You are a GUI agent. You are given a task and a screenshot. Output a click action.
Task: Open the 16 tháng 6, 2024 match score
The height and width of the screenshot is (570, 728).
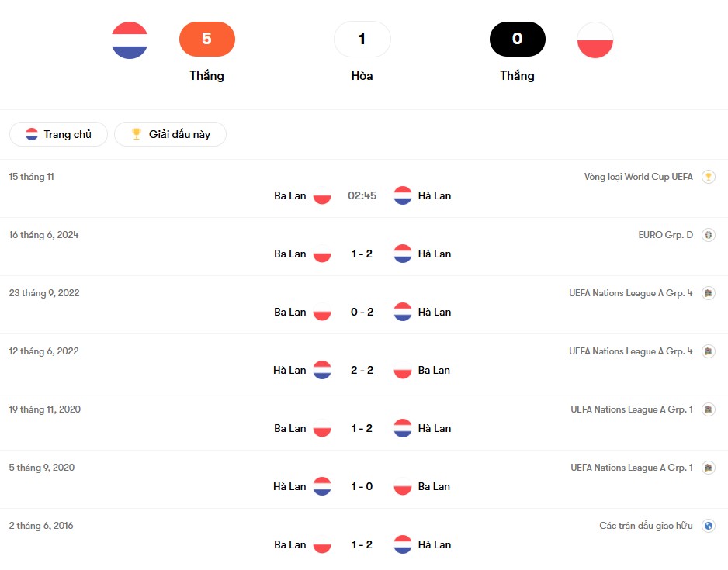(x=362, y=254)
